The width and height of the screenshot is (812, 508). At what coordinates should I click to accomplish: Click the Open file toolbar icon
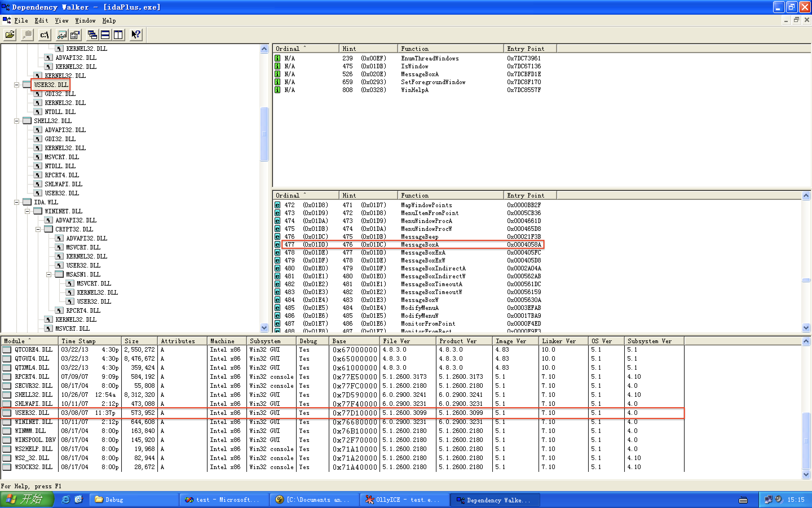10,34
